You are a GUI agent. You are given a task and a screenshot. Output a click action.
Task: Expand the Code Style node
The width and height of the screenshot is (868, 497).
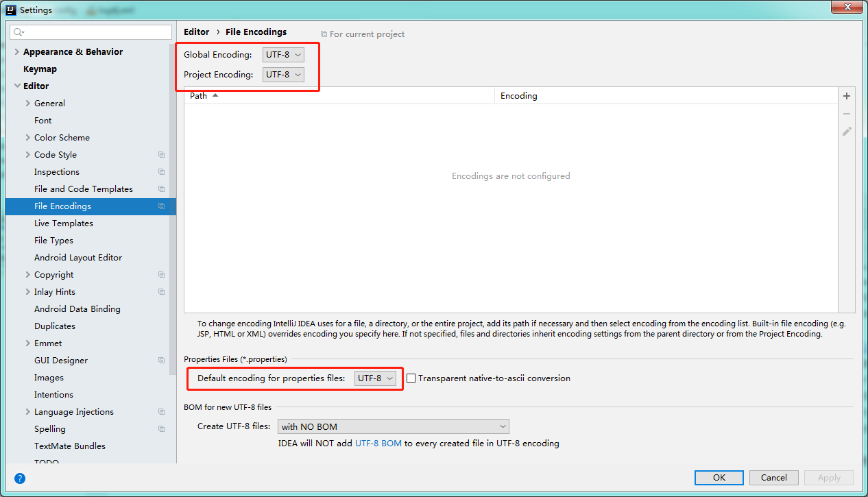(x=28, y=155)
